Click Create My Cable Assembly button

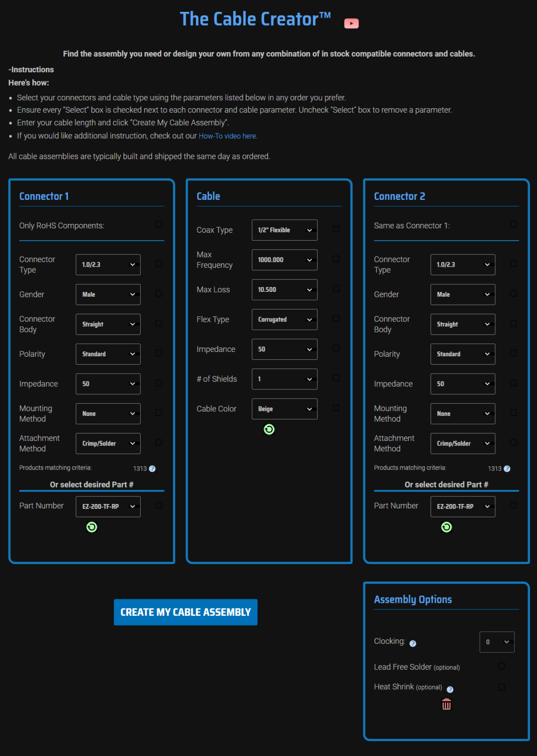(185, 612)
